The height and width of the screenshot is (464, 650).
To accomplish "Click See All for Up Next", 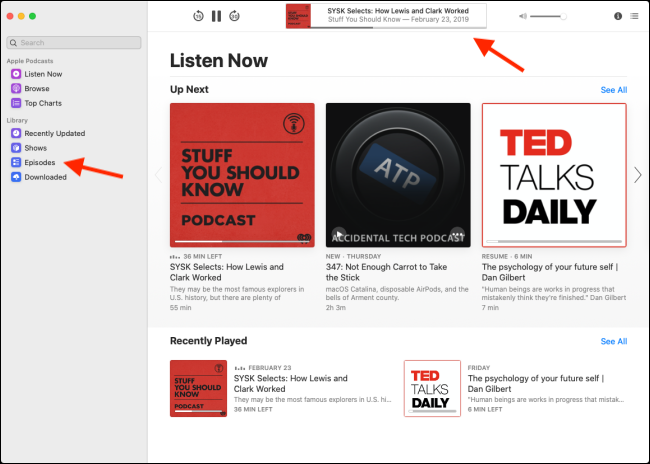I will 614,90.
